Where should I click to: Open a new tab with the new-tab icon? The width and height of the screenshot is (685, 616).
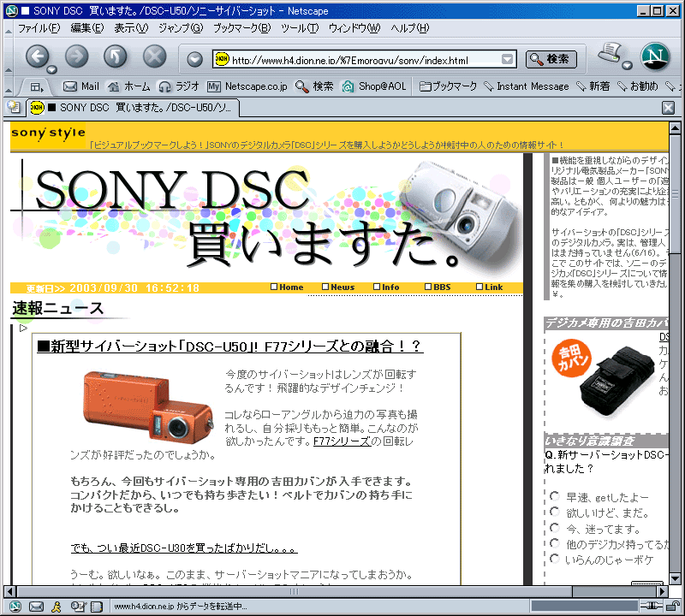15,107
